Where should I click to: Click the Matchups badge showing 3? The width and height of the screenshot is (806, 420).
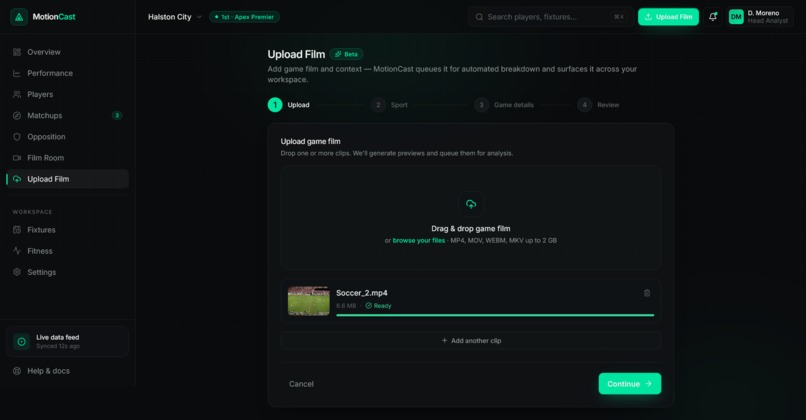[117, 116]
